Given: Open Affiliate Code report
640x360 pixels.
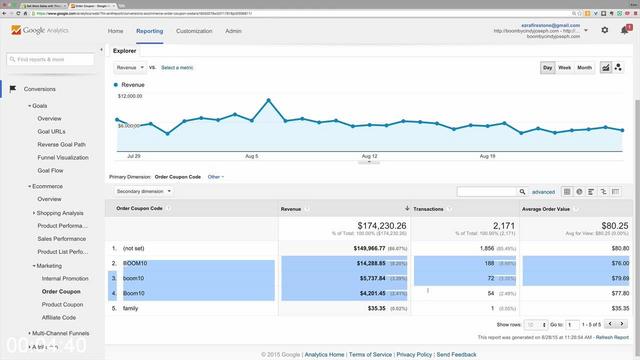Looking at the screenshot, I should point(59,318).
